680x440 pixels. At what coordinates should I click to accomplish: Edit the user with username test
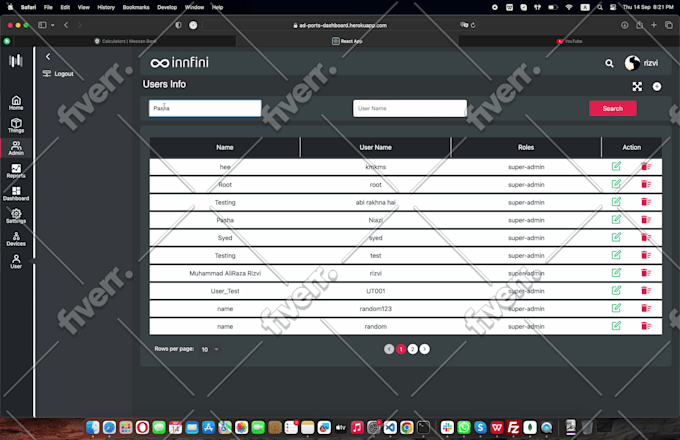pyautogui.click(x=616, y=255)
